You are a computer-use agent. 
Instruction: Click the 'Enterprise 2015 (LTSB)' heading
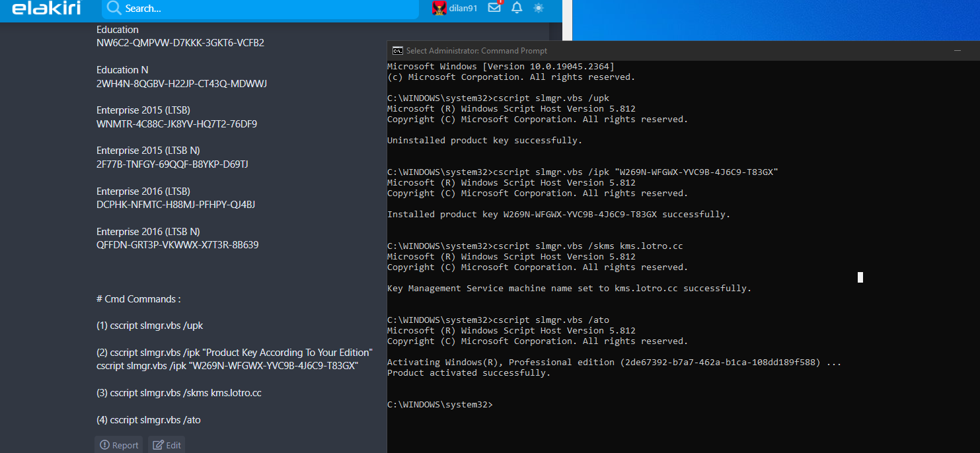pyautogui.click(x=143, y=110)
